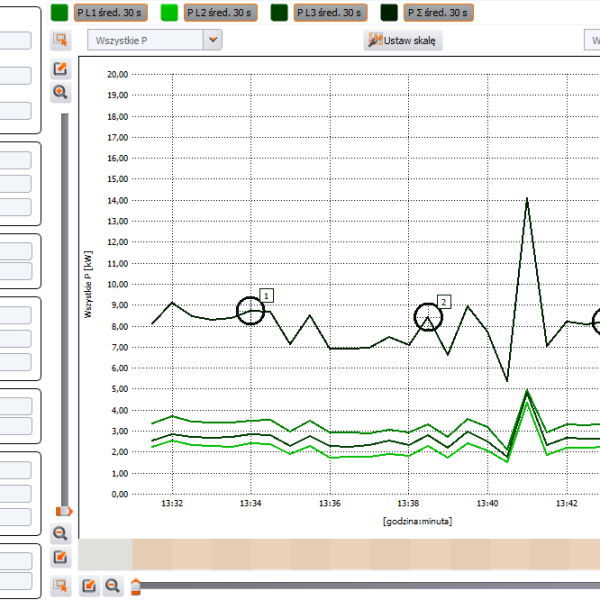Click the Wszystkie P combo box field
Image resolution: width=600 pixels, height=600 pixels.
tap(145, 40)
